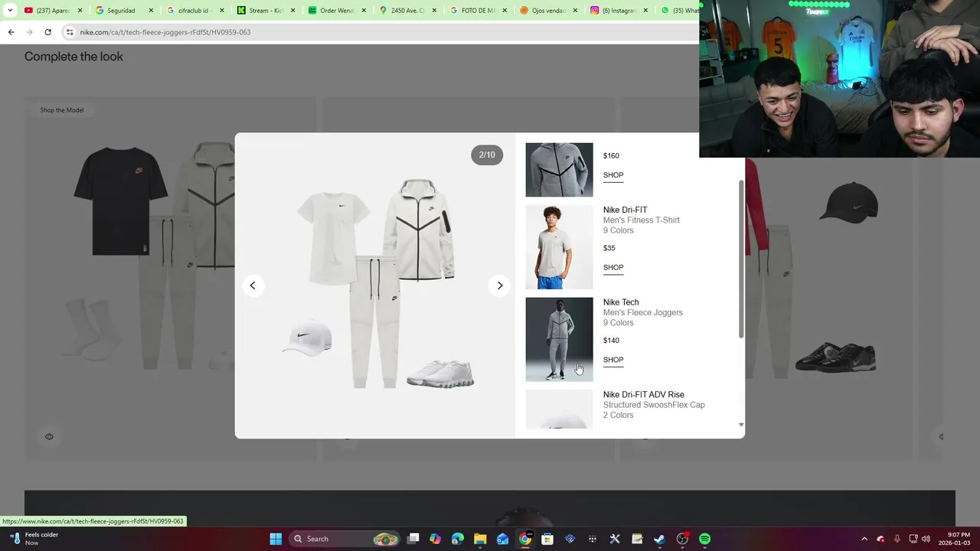This screenshot has width=980, height=551.
Task: Click the browser back arrow
Action: (x=11, y=32)
